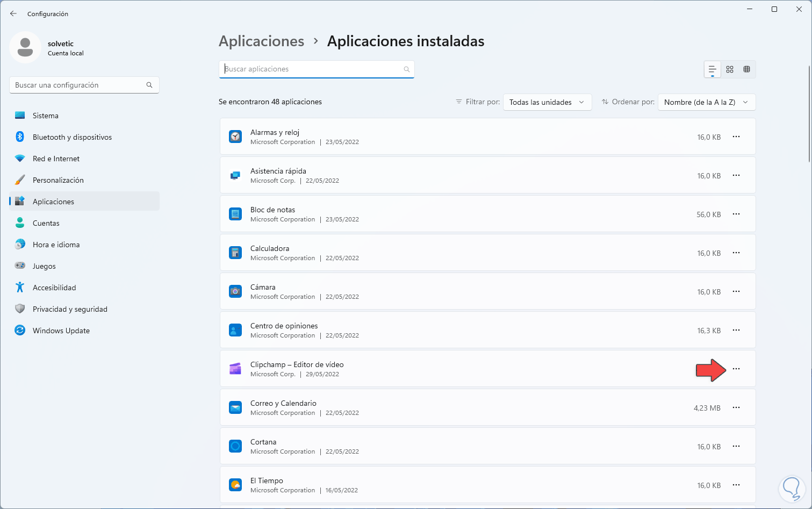The height and width of the screenshot is (509, 812).
Task: Click the Aplicaciones breadcrumb link
Action: (x=261, y=41)
